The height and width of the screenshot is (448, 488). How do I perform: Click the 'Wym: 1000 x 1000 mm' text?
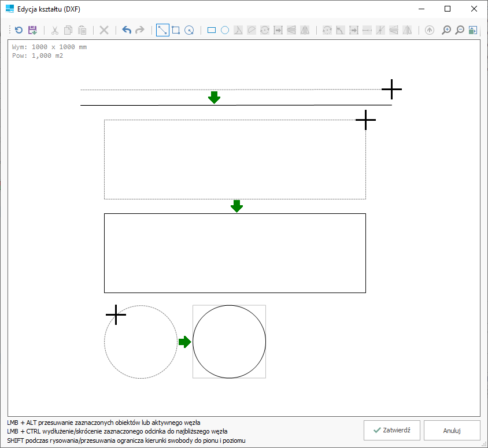[50, 47]
